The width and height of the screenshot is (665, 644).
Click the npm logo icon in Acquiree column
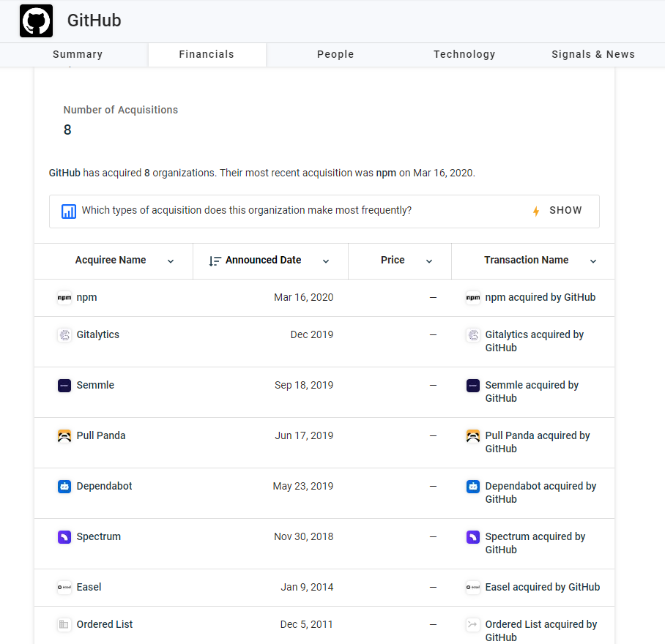click(x=64, y=297)
